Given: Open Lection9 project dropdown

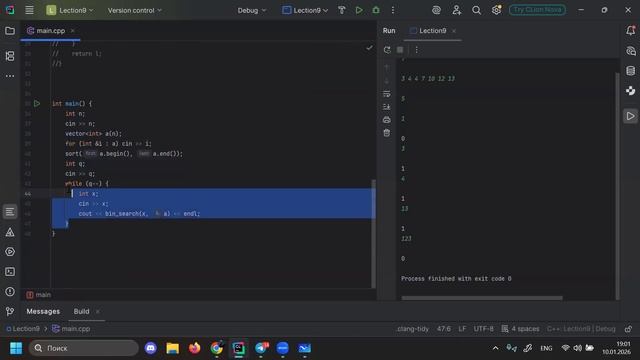Looking at the screenshot, I should pyautogui.click(x=70, y=10).
